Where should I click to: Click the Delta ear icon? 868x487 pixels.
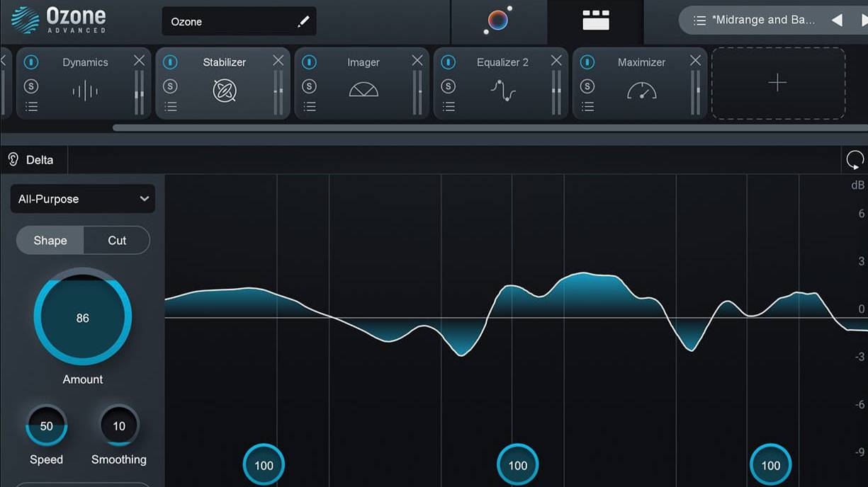(13, 160)
